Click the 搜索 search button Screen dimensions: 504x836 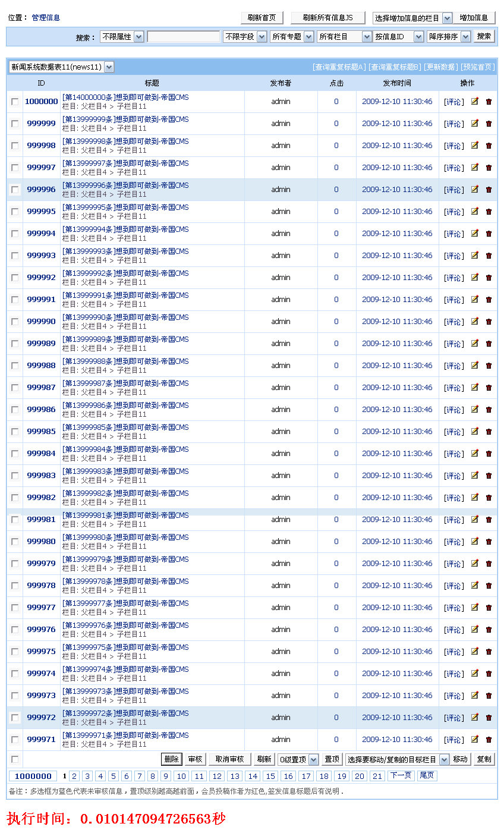pos(484,36)
